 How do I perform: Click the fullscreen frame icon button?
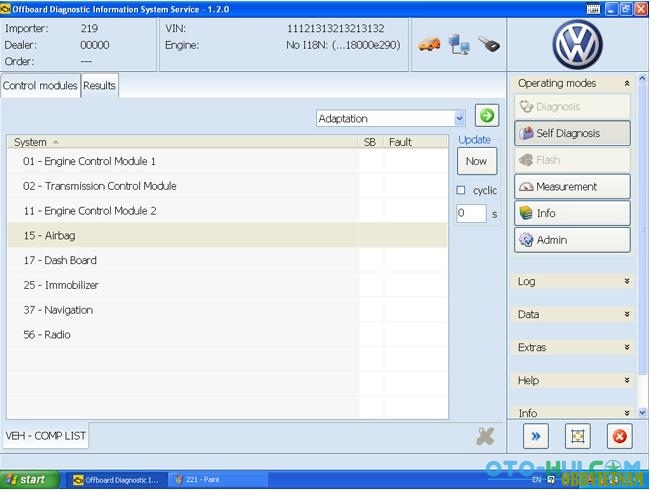click(578, 436)
